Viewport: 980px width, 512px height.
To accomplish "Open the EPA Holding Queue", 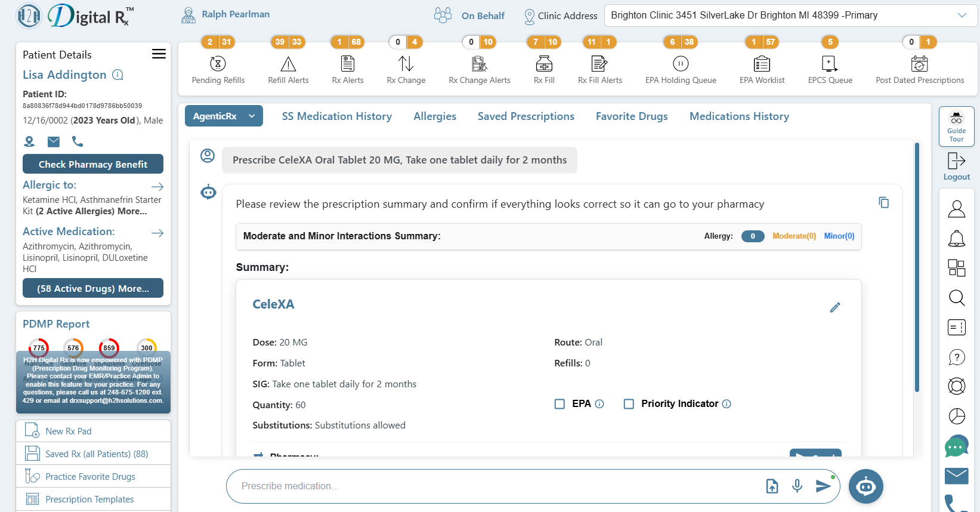I will pyautogui.click(x=681, y=70).
